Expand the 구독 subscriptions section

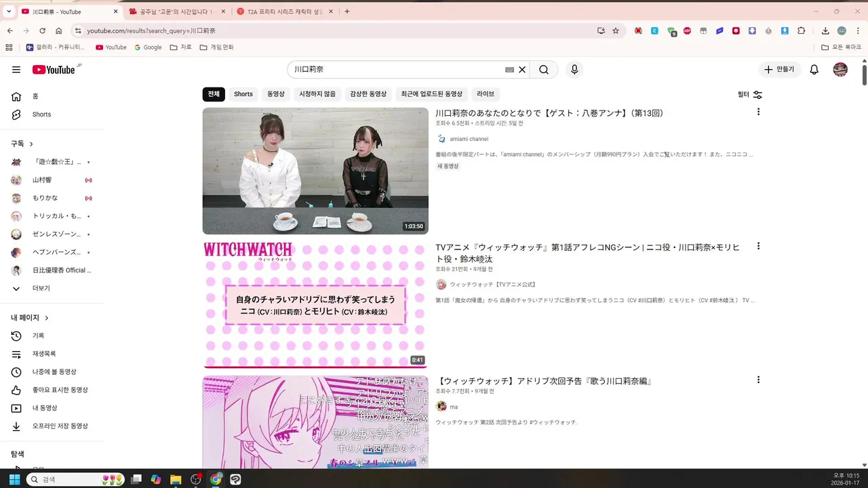pos(22,144)
